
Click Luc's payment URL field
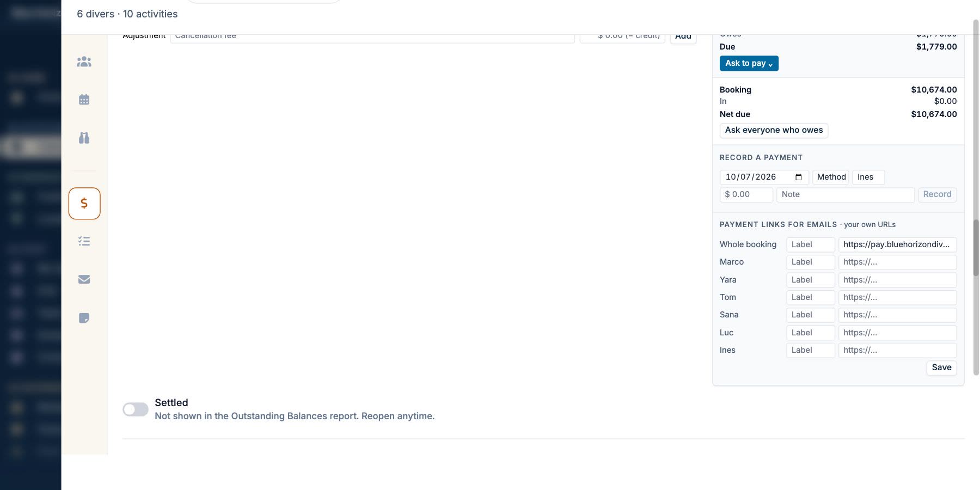click(x=897, y=333)
